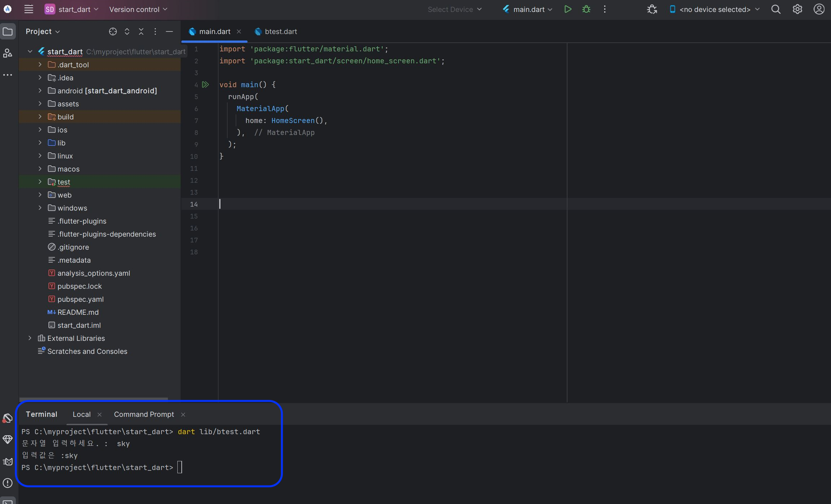This screenshot has height=504, width=831.
Task: Open main menu hamburger icon
Action: [29, 9]
